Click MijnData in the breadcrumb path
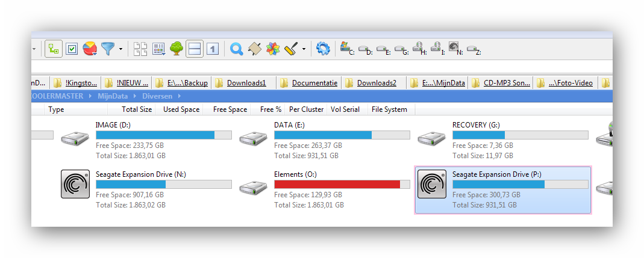Image resolution: width=644 pixels, height=258 pixels. point(113,96)
